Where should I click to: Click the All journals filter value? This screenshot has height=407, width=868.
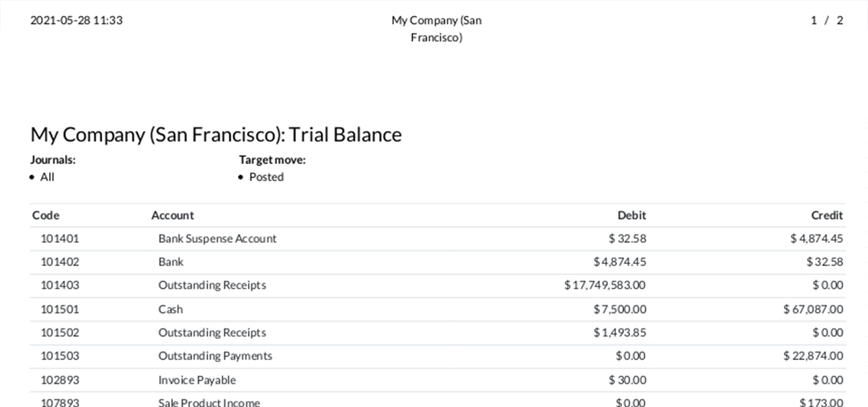[x=47, y=177]
